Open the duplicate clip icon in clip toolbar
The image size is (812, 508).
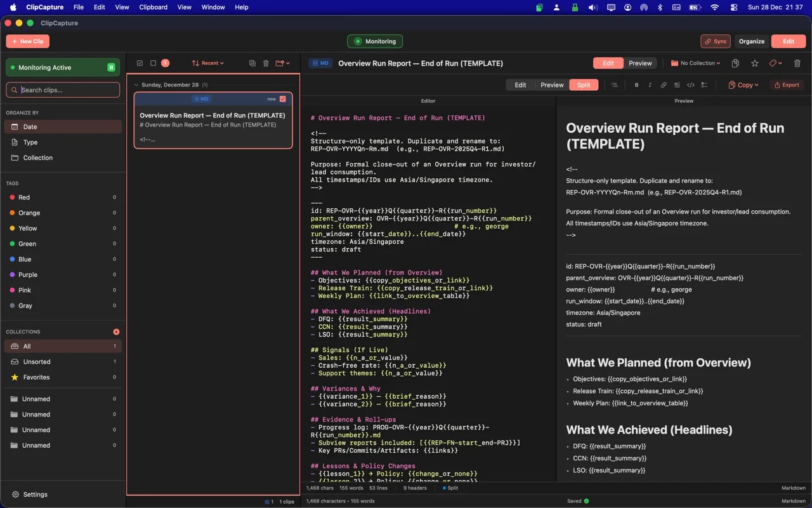point(252,63)
